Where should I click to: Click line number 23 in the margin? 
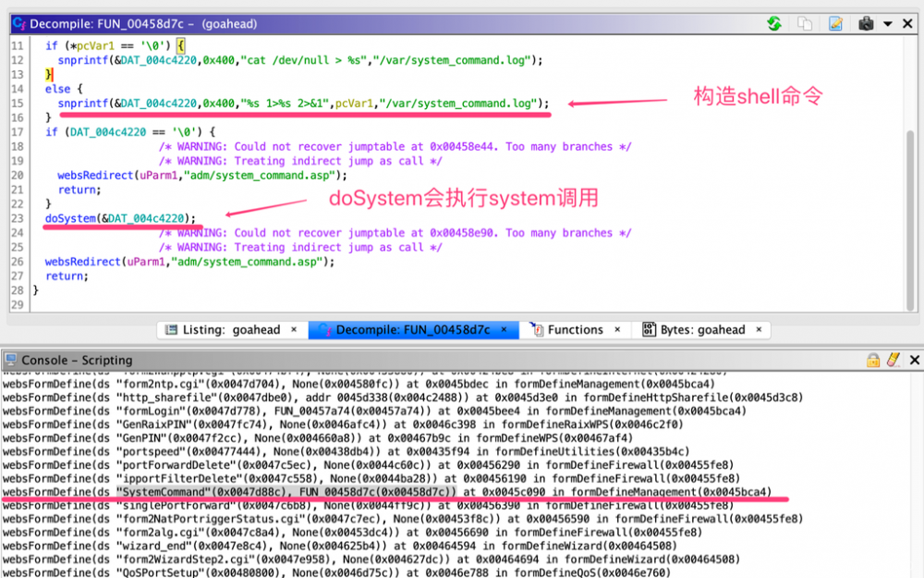[18, 218]
